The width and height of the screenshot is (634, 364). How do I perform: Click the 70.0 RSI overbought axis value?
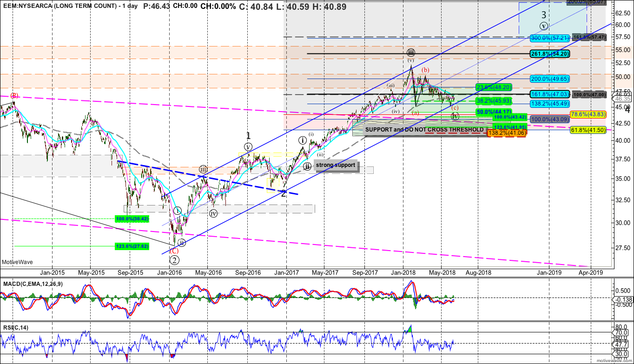[621, 333]
